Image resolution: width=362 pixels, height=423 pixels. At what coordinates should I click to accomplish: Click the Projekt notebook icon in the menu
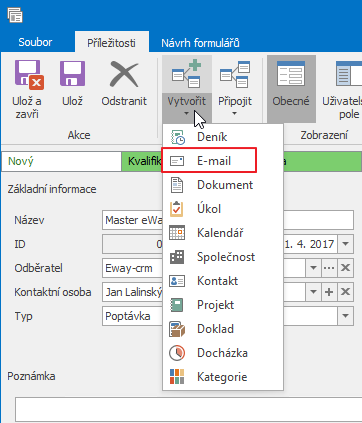[177, 305]
